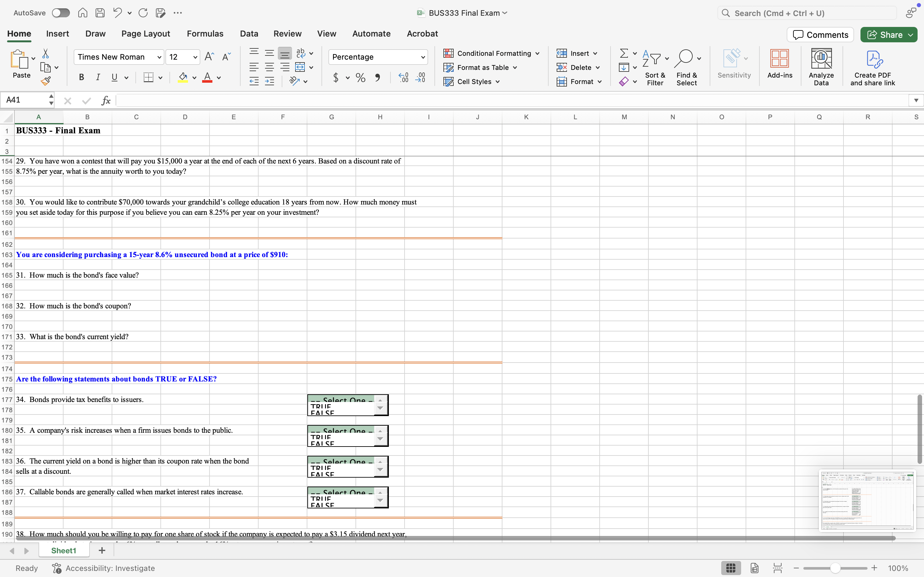The image size is (924, 577).
Task: Switch to the Formulas ribbon tab
Action: (x=205, y=34)
